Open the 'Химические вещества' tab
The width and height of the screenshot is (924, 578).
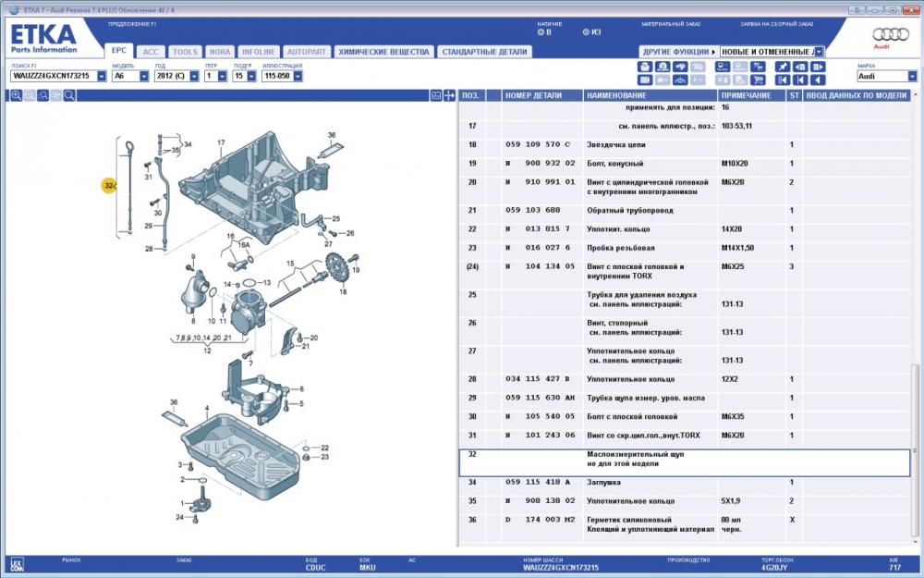(383, 52)
